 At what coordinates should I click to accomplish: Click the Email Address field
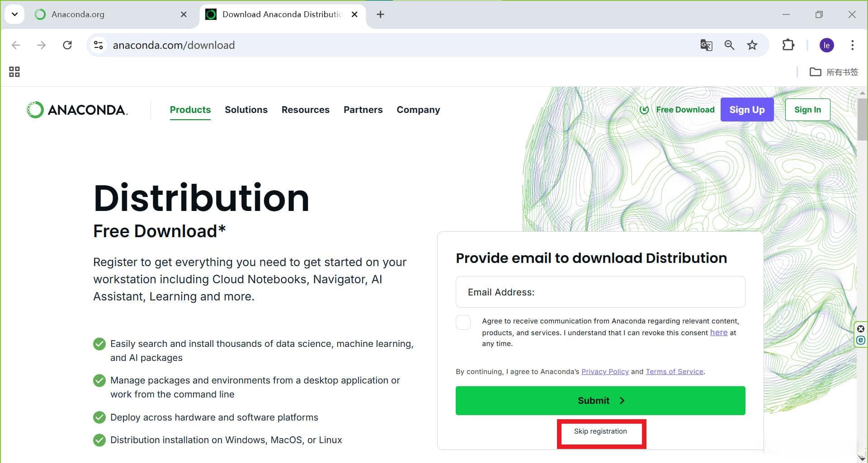click(x=600, y=292)
